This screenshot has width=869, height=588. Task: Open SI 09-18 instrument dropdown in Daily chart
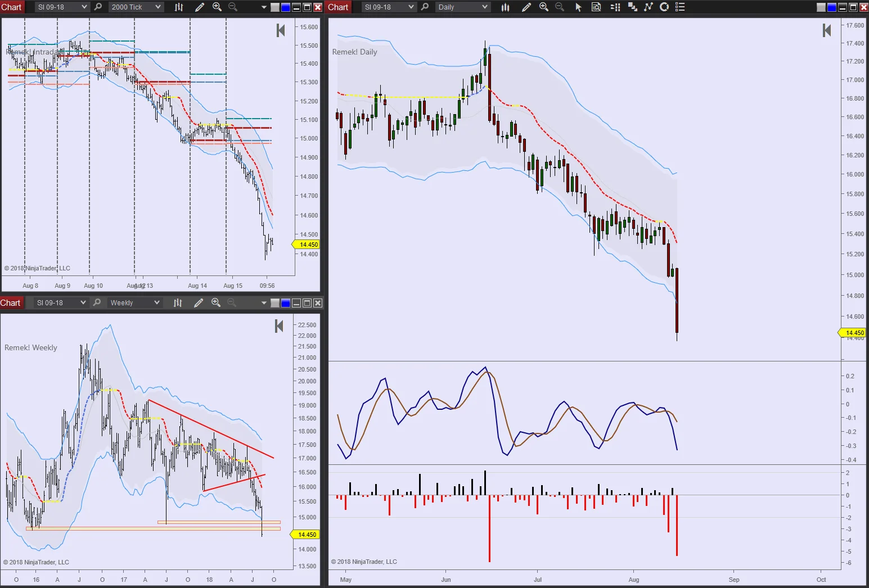(x=388, y=7)
